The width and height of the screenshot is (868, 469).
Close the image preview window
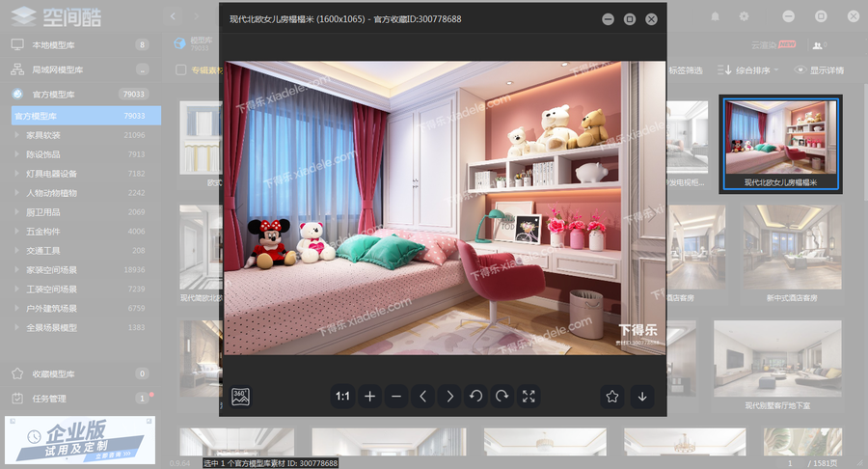pos(652,19)
